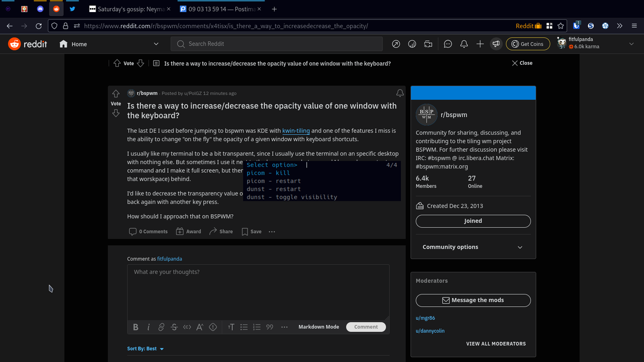
Task: Follow the kwin-tiling link
Action: (296, 131)
